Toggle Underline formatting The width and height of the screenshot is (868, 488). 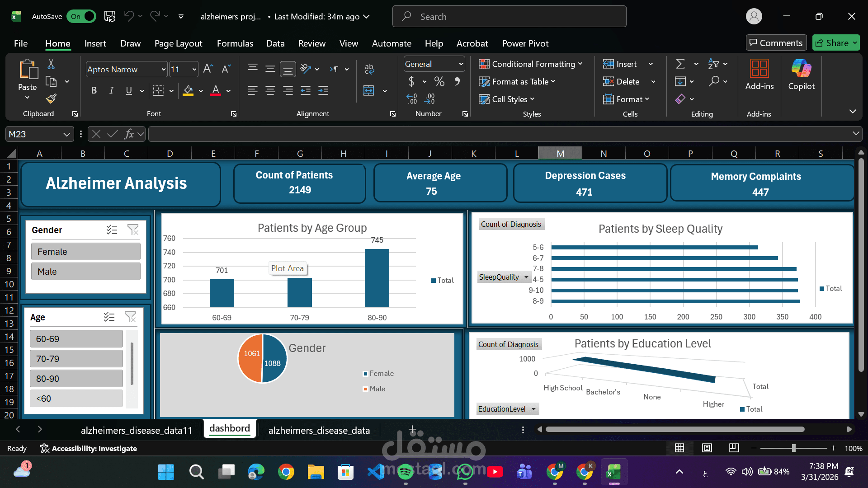[x=129, y=91]
